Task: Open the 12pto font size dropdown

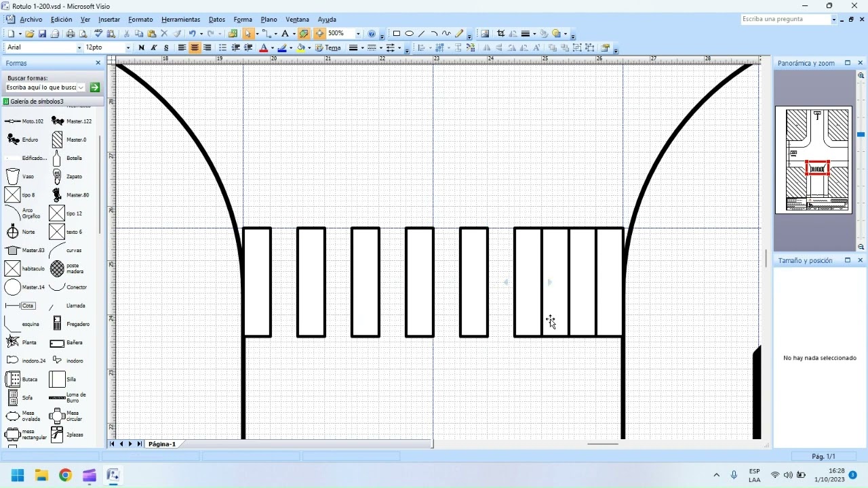Action: click(x=128, y=47)
